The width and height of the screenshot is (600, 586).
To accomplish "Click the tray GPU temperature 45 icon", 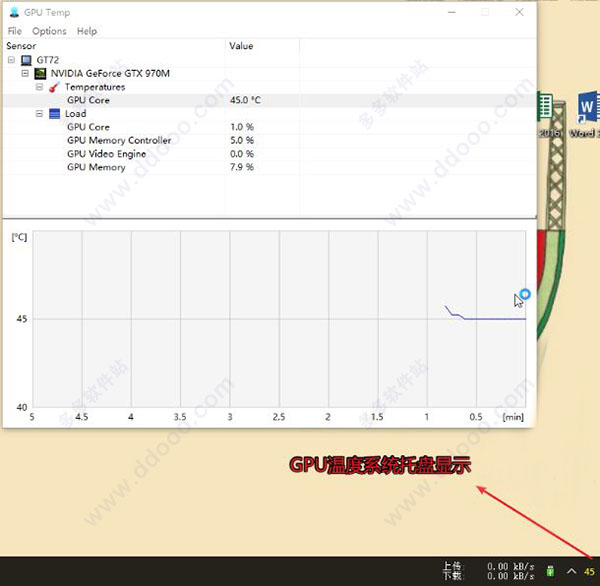I will click(x=590, y=572).
